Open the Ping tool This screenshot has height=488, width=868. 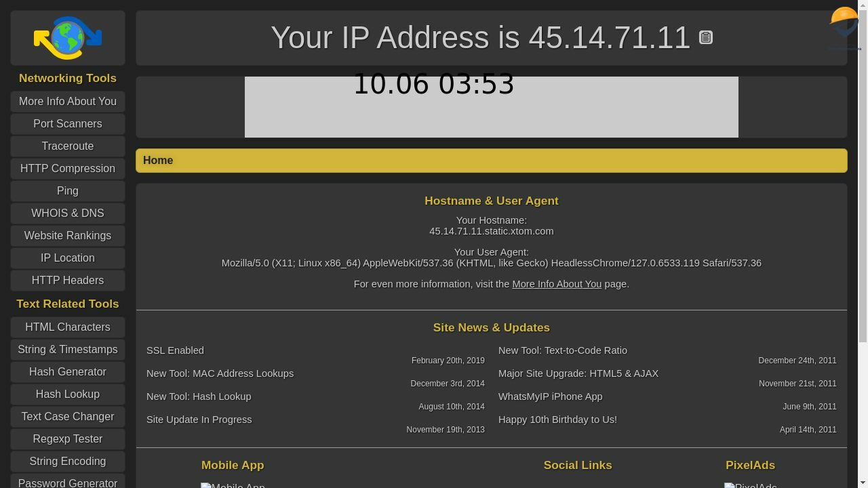click(x=68, y=191)
